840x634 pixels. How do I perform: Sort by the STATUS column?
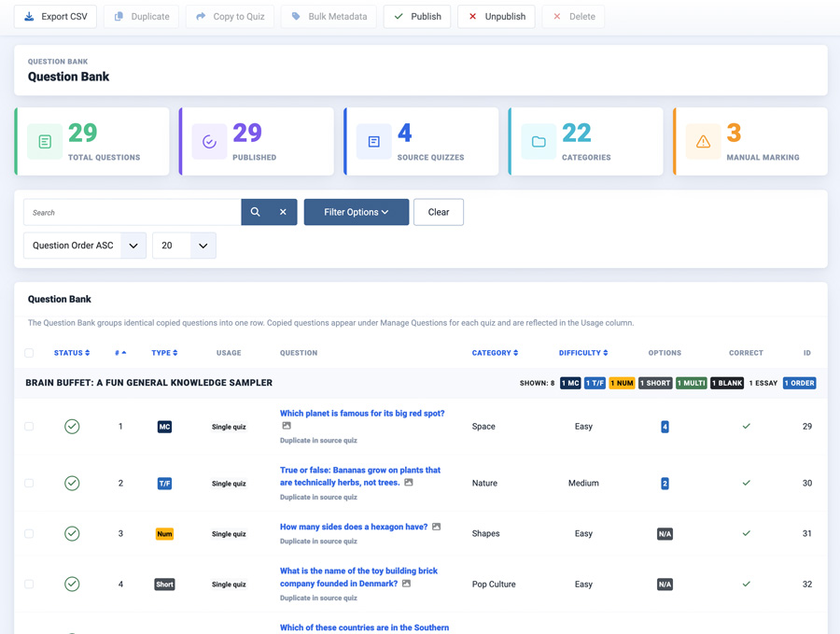(72, 353)
